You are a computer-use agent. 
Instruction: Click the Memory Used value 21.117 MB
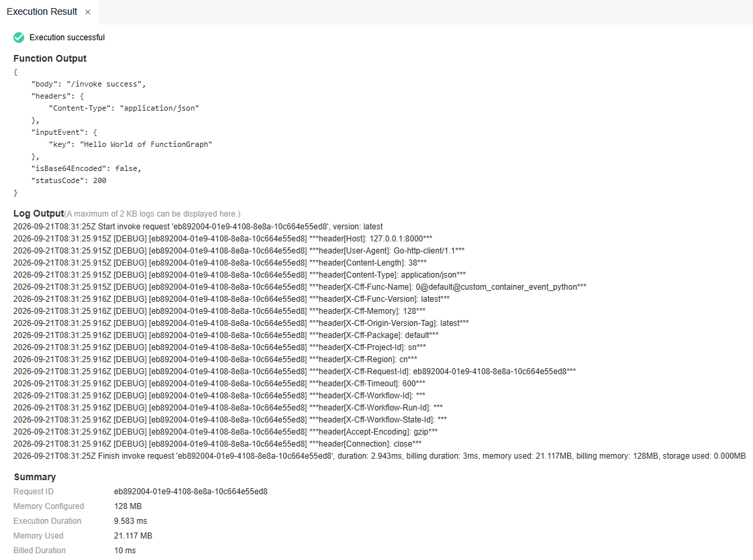[x=133, y=536]
